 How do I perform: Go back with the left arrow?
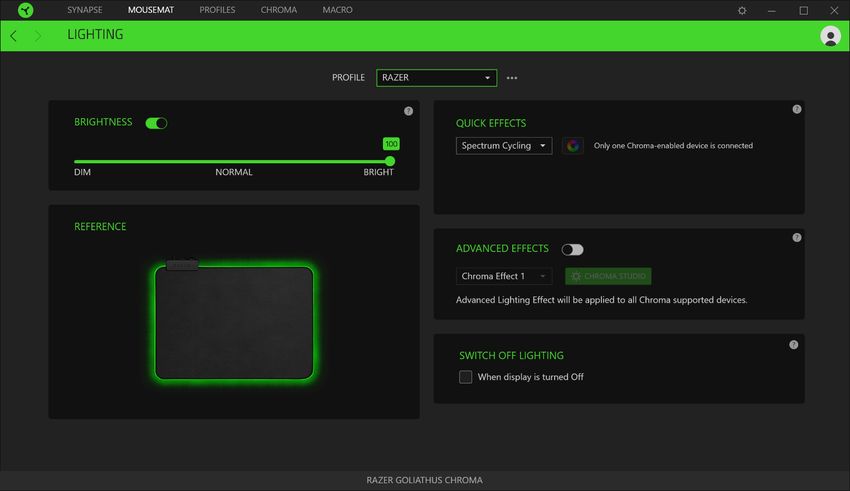coord(14,36)
